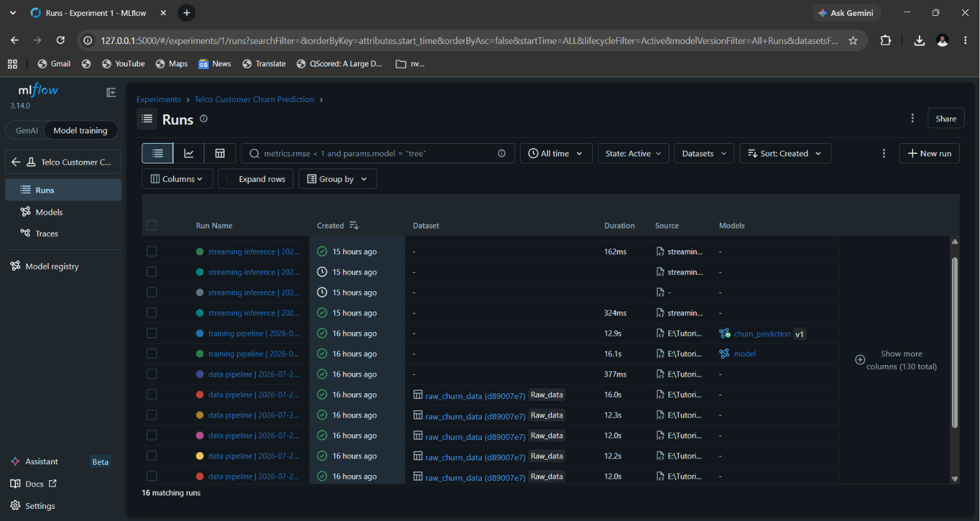This screenshot has width=980, height=521.
Task: Close the MLflow browser tab
Action: [x=163, y=13]
